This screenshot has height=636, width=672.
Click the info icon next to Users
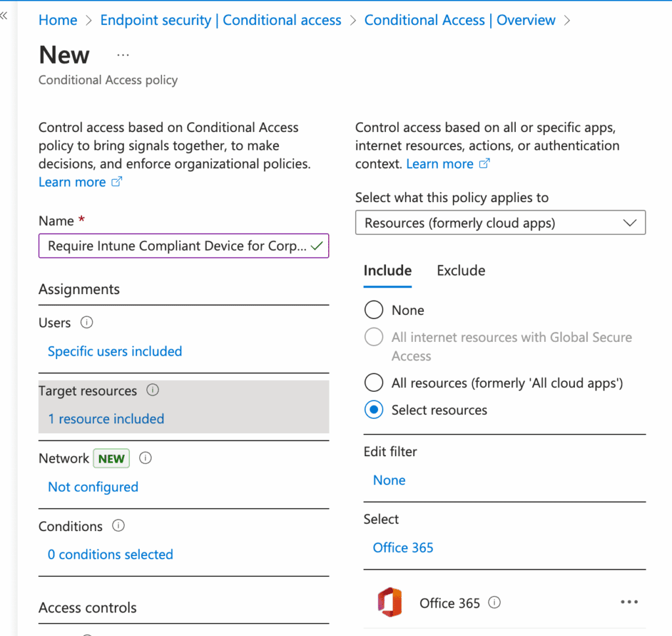87,323
